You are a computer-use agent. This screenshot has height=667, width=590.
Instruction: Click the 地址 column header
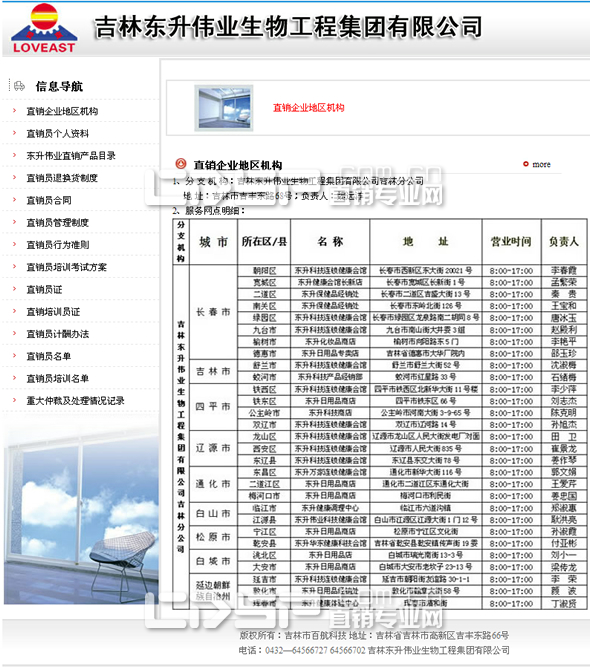coord(426,242)
